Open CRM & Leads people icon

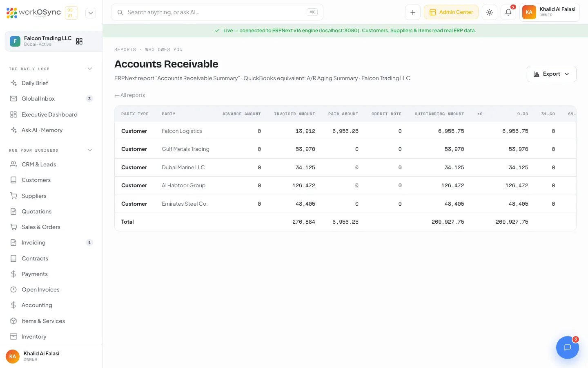pos(13,164)
